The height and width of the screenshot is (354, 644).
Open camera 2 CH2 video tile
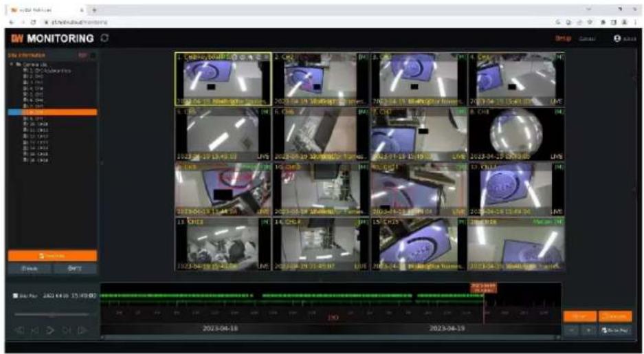point(321,79)
